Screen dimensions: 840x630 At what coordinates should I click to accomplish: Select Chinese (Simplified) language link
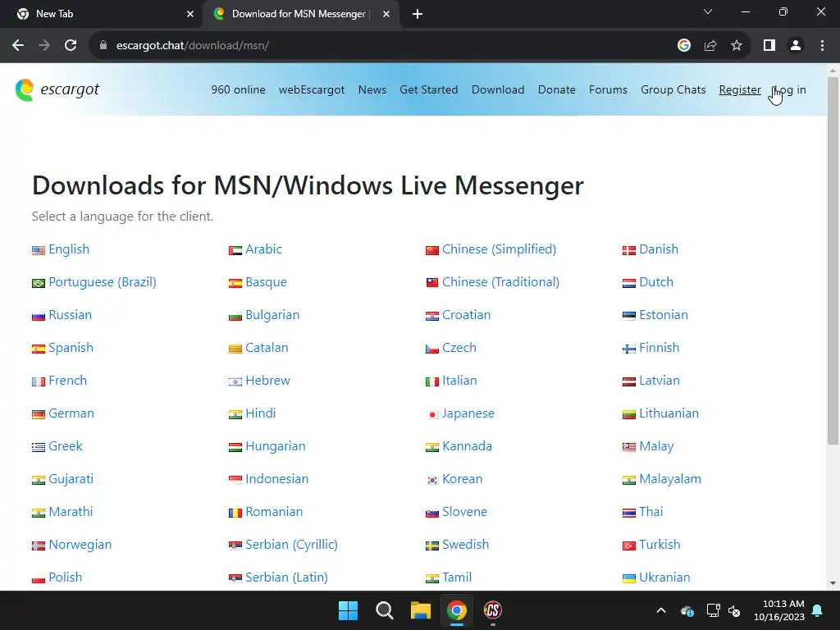tap(499, 249)
